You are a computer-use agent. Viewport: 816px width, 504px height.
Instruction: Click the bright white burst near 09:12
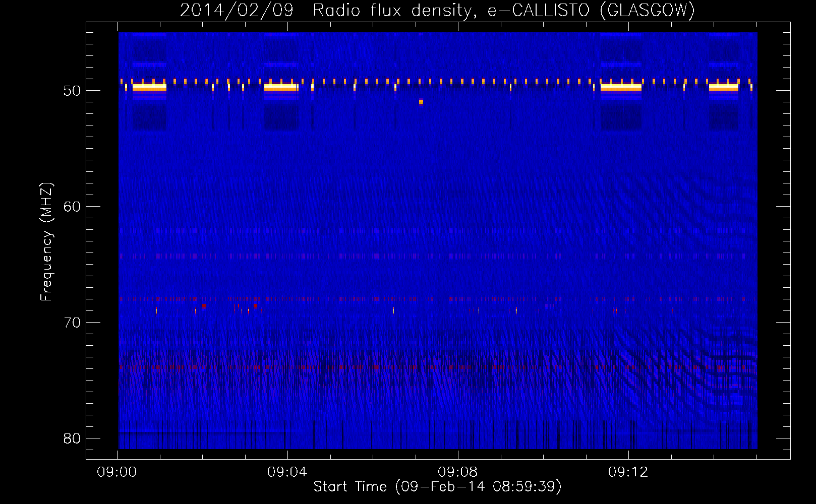pos(621,87)
